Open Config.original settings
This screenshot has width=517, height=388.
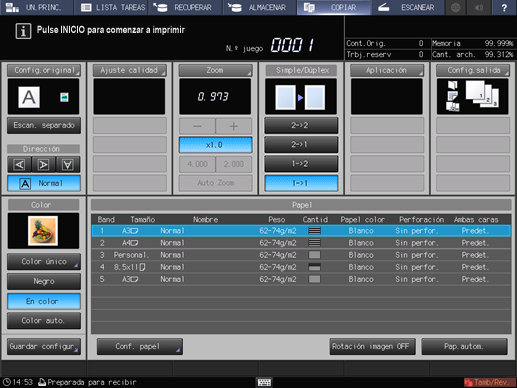(x=44, y=70)
